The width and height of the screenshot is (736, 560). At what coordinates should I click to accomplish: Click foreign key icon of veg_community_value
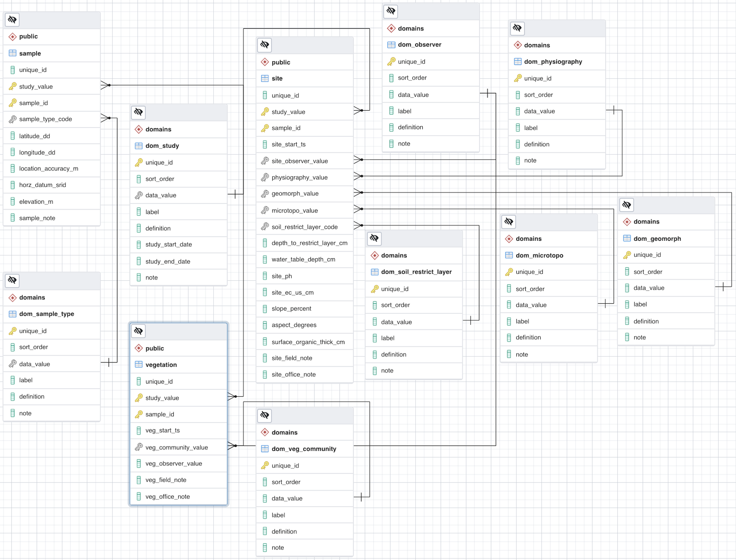pyautogui.click(x=139, y=447)
